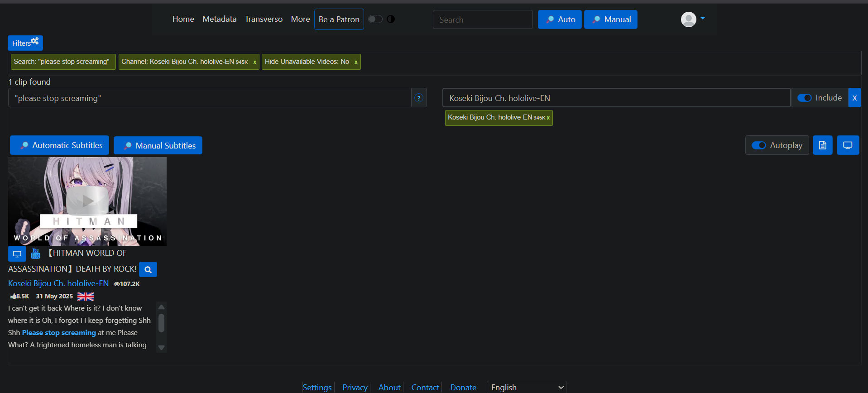
Task: Open the YouTube icon for the HITMAN clip
Action: 36,253
